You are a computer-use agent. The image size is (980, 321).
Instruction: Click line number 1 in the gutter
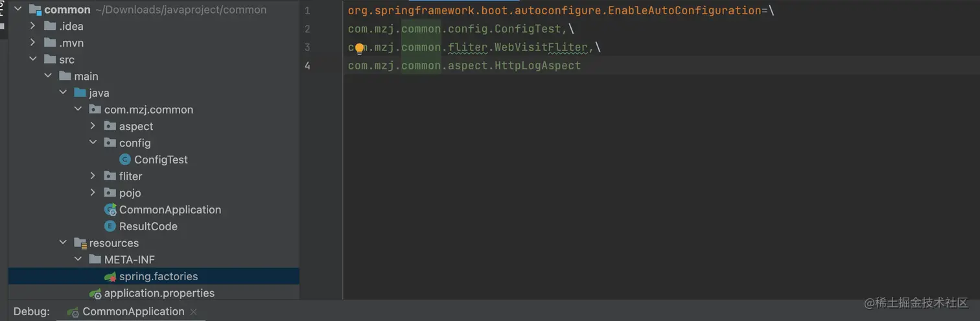307,11
